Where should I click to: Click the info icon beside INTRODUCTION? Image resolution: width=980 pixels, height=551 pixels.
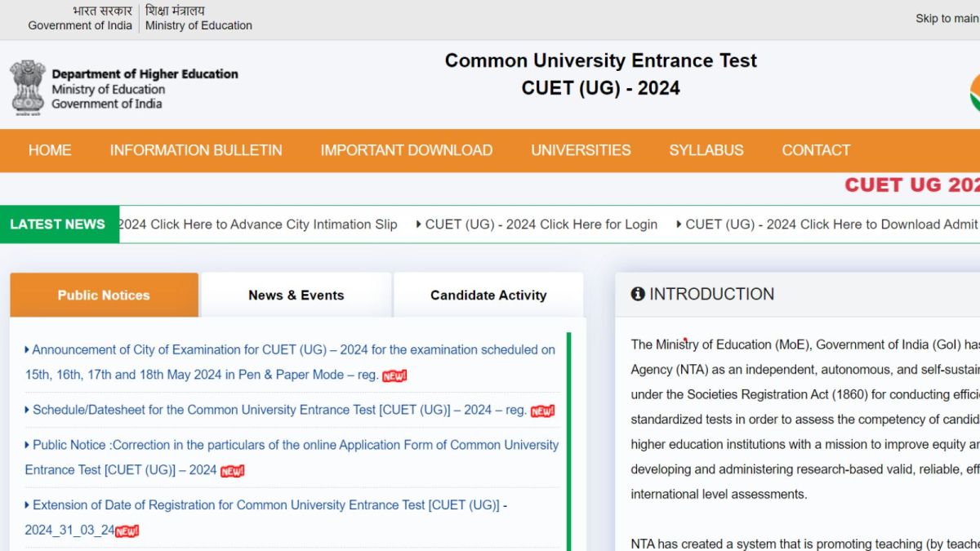pyautogui.click(x=638, y=295)
